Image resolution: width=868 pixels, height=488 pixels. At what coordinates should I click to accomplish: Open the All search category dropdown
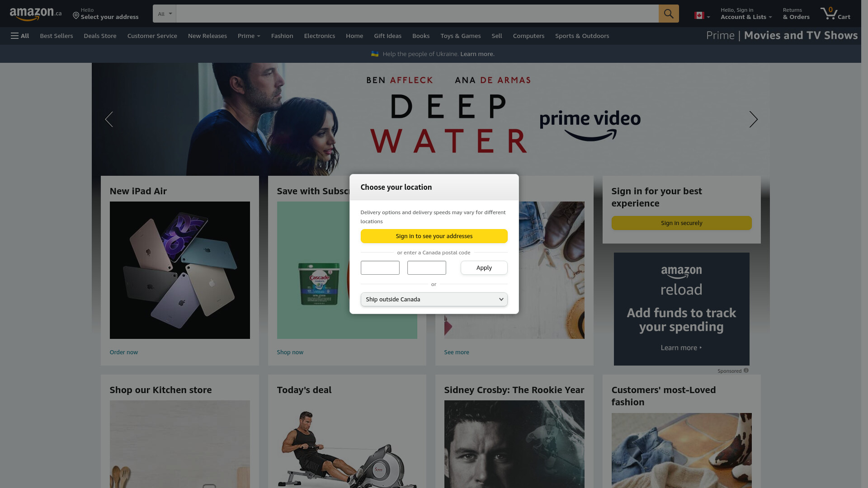[x=165, y=14]
